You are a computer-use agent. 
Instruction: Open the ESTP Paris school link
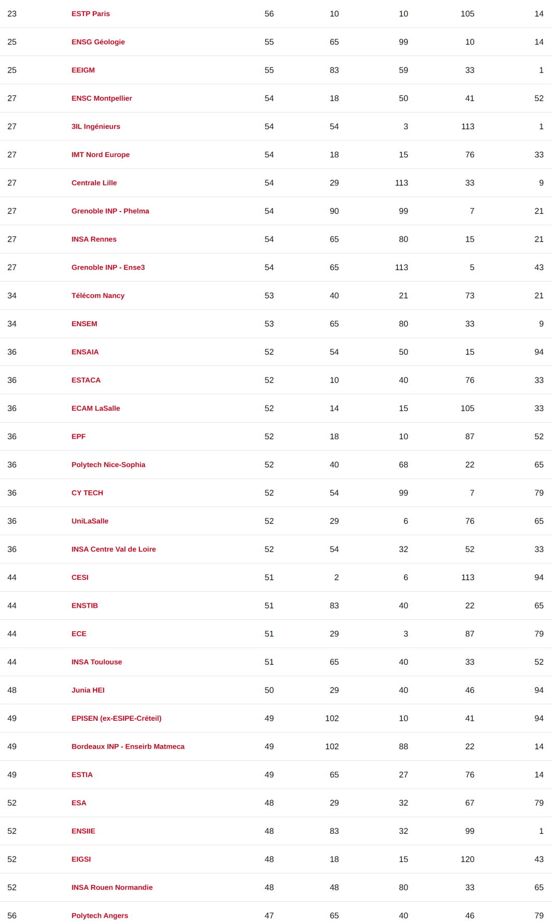tap(91, 14)
